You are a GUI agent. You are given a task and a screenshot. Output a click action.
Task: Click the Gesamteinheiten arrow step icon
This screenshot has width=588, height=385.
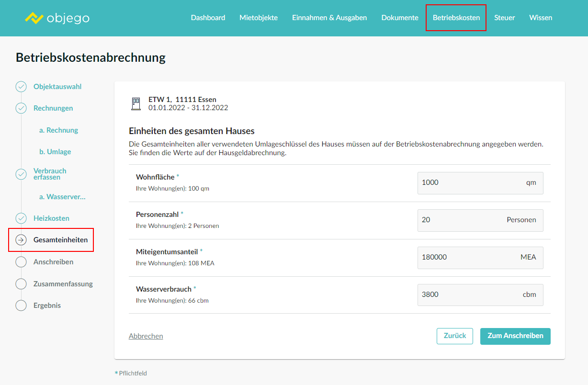coord(21,240)
